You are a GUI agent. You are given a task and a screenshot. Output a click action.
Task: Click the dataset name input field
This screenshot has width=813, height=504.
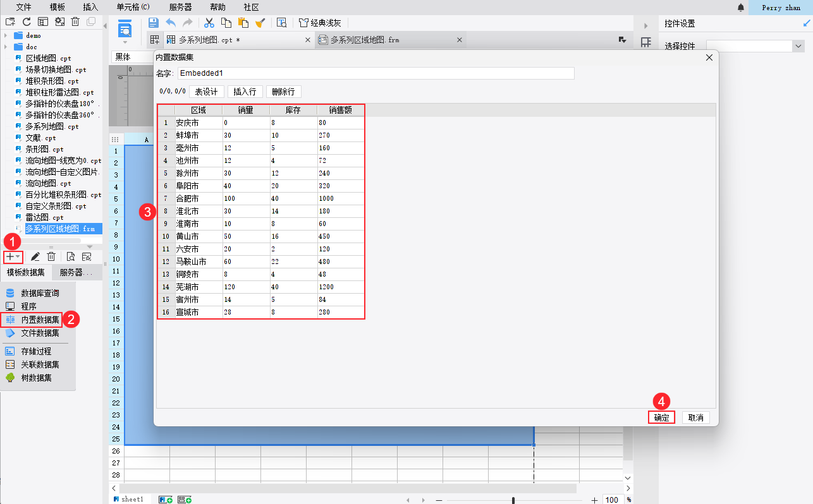coord(376,73)
